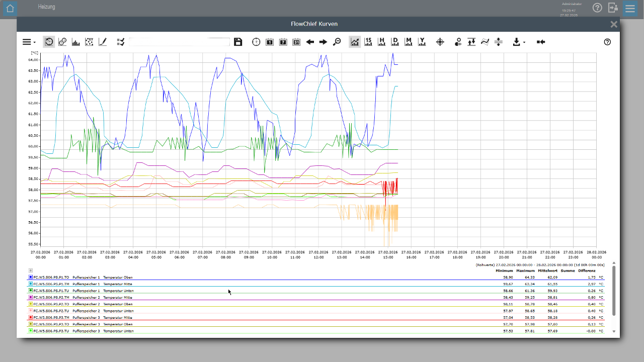Viewport: 644px width, 362px height.
Task: Toggle the Pufferspeicher 2 Temperatur Mitte curve checkbox
Action: (31, 297)
